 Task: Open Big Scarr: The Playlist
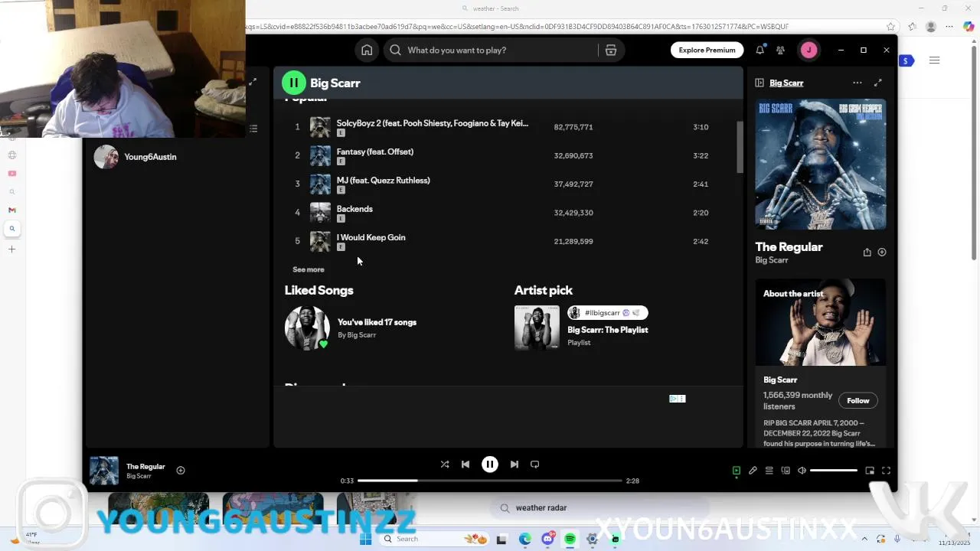(x=608, y=330)
